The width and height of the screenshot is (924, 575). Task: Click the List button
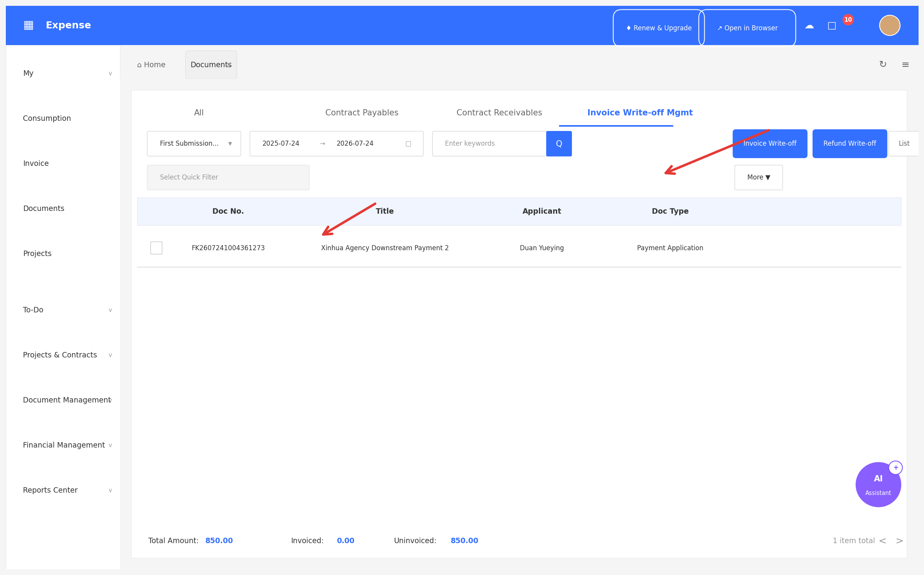(x=904, y=144)
